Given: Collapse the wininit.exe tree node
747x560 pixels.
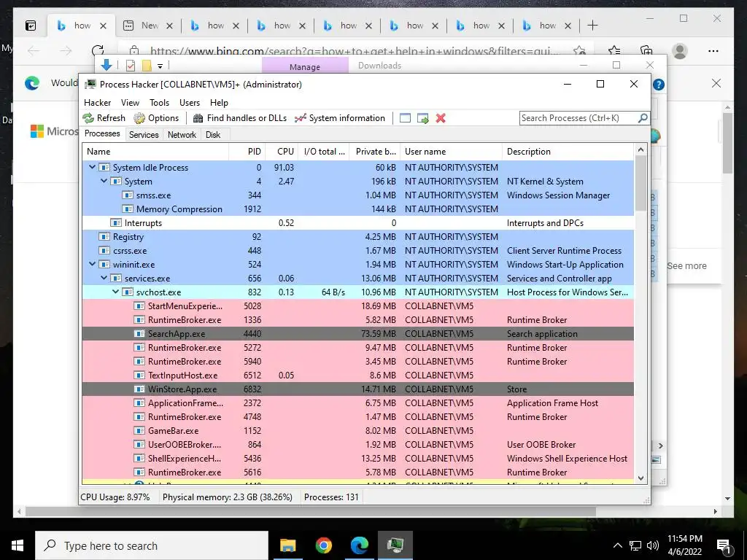Looking at the screenshot, I should click(x=93, y=264).
